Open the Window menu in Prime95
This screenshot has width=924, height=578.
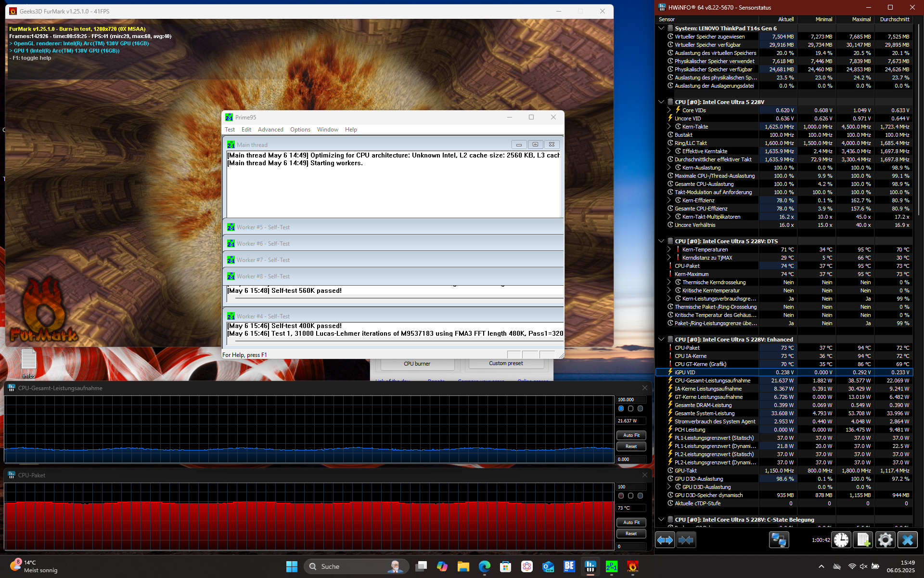point(328,130)
